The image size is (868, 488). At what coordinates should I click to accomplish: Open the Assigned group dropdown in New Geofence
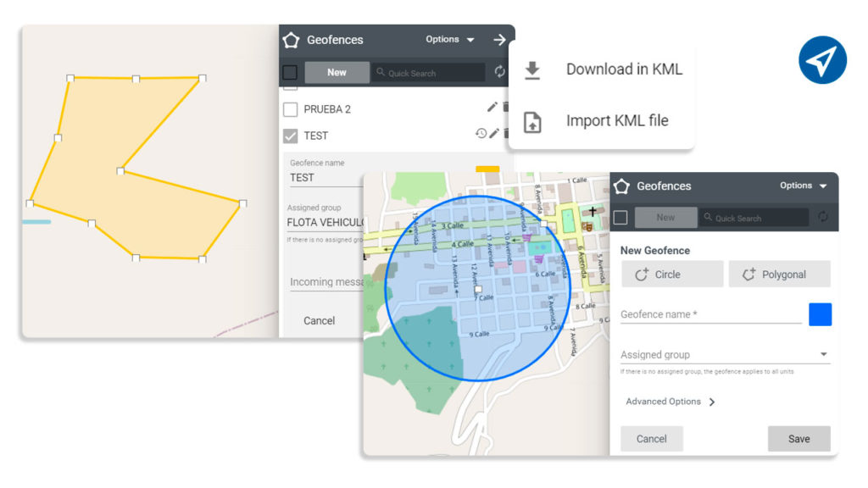pos(726,355)
